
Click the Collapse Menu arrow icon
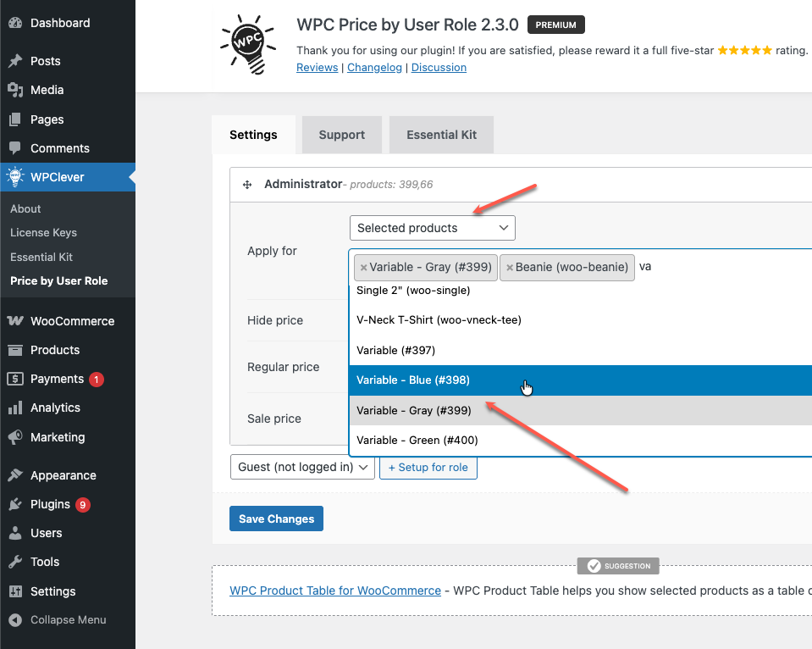click(15, 620)
